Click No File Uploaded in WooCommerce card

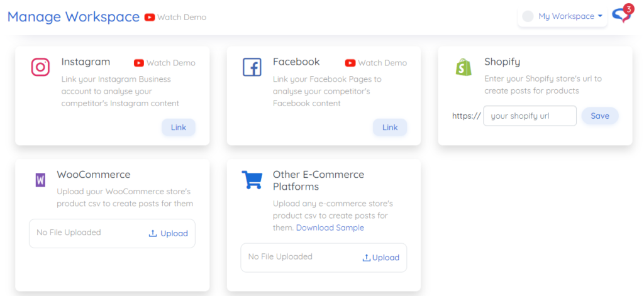(x=69, y=233)
